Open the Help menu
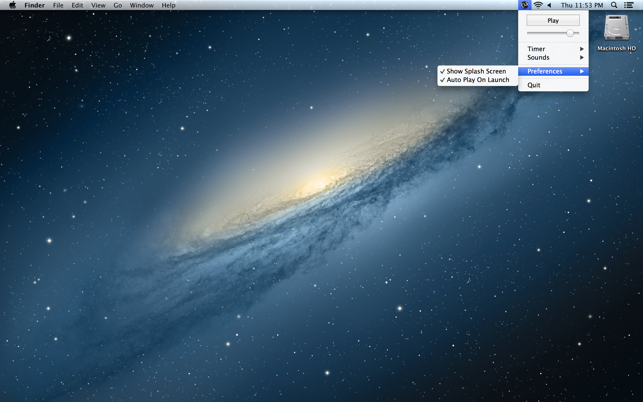 click(x=168, y=5)
